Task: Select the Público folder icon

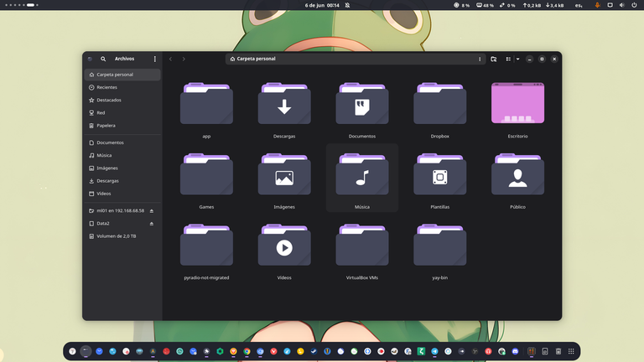Action: click(517, 174)
